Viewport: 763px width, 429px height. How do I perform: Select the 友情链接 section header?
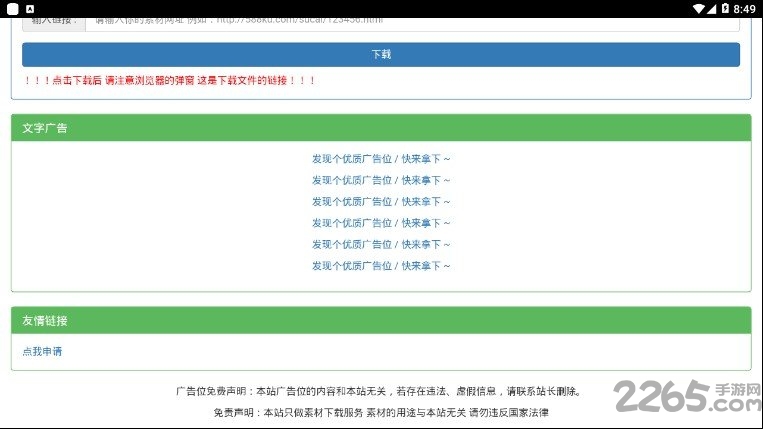[x=381, y=321]
